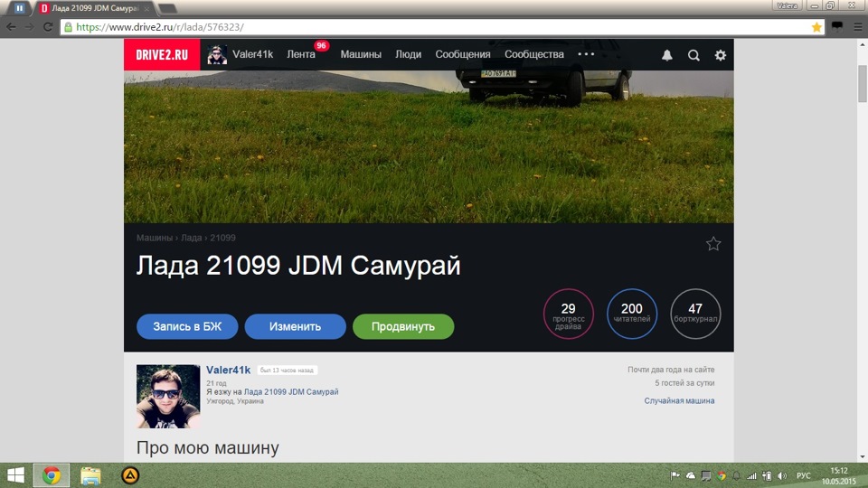The width and height of the screenshot is (868, 488).
Task: Click the DRIVE2.RU logo
Action: point(162,55)
